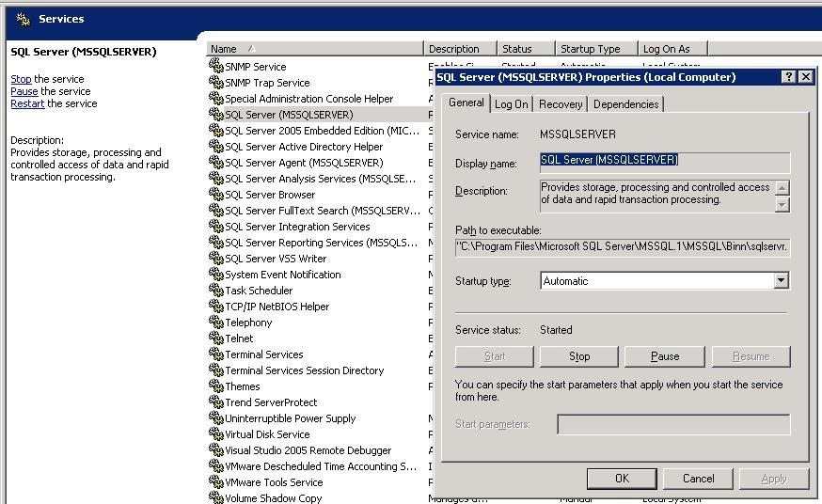
Task: Click the icon beside SQL Server 2005 Embedded Edition
Action: pos(216,130)
